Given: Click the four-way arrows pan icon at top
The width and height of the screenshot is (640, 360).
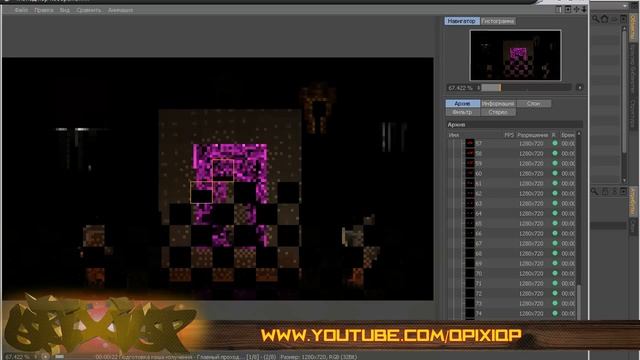Looking at the screenshot, I should [x=576, y=9].
